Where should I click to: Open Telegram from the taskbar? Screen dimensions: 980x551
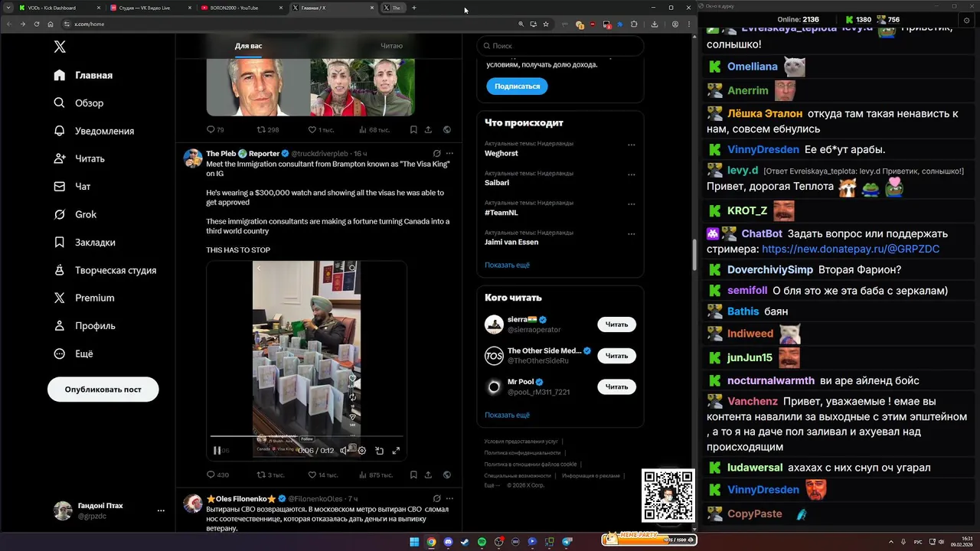[x=567, y=542]
